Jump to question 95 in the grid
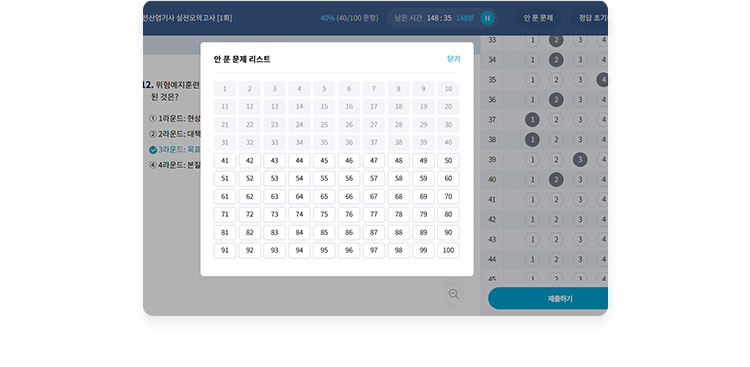The width and height of the screenshot is (750, 367). tap(324, 250)
